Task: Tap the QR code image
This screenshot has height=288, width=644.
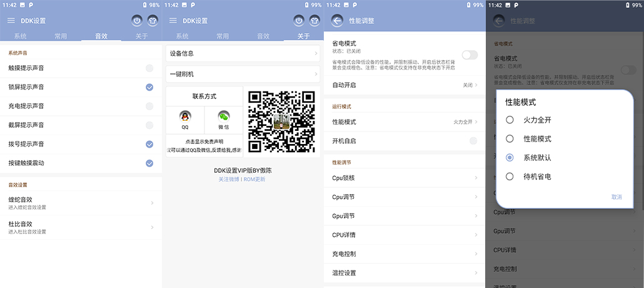Action: click(x=281, y=122)
